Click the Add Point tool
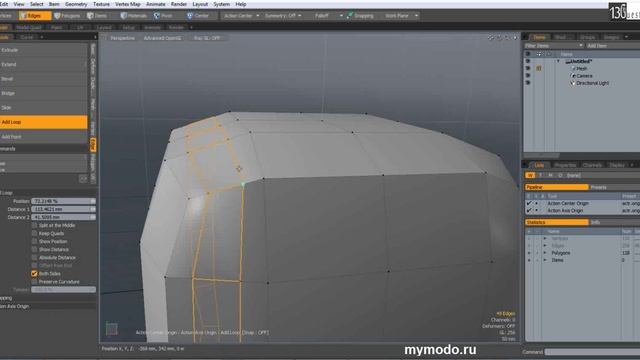Viewport: 640px width, 360px height. click(44, 137)
